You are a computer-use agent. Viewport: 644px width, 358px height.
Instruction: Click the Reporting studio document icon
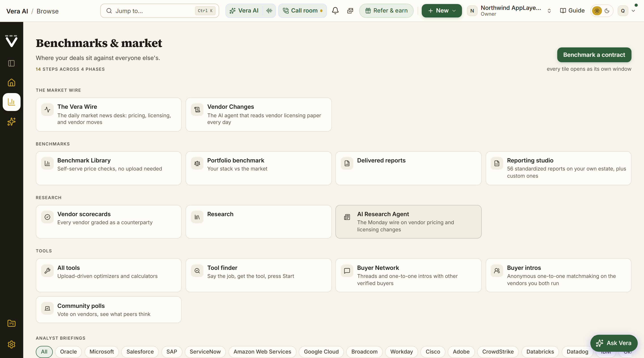497,163
